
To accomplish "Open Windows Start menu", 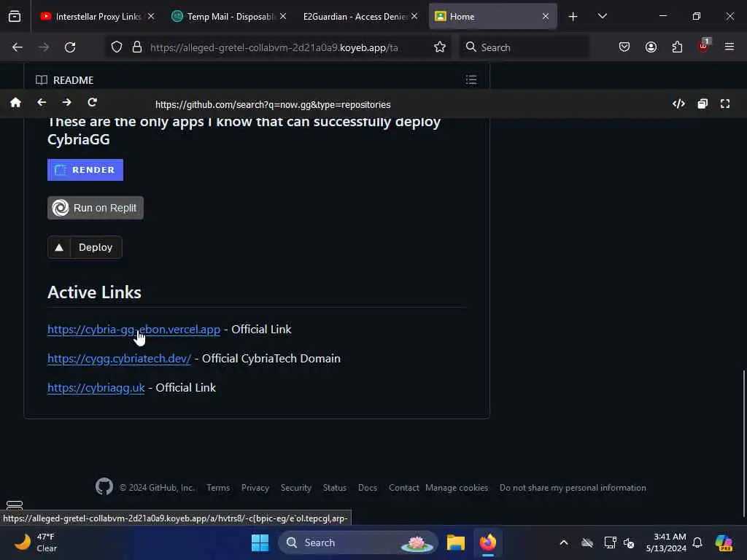I will pyautogui.click(x=260, y=542).
